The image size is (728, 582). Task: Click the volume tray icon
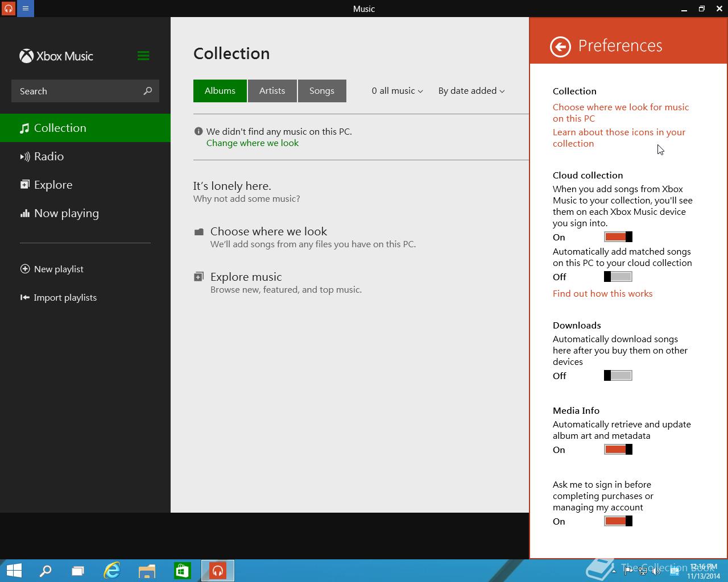point(656,571)
